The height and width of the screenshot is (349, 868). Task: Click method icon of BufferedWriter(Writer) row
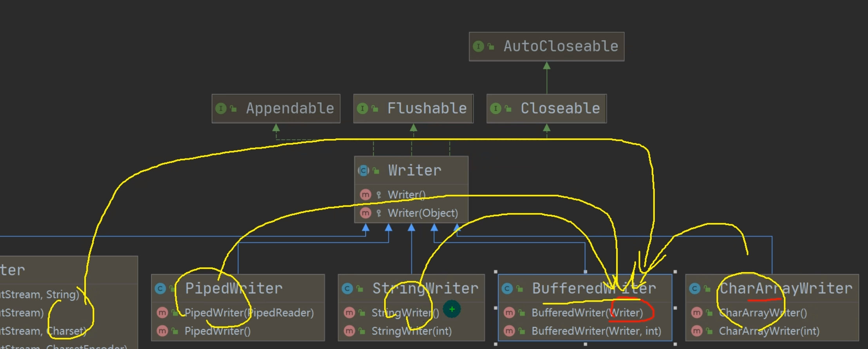point(509,313)
